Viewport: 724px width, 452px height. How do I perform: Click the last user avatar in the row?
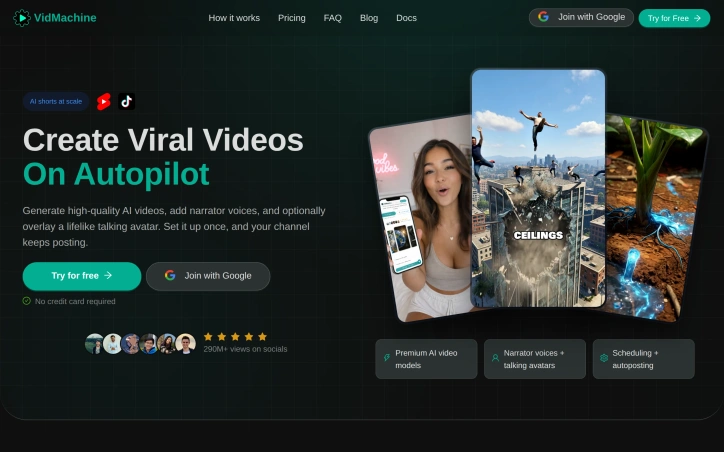pyautogui.click(x=186, y=344)
